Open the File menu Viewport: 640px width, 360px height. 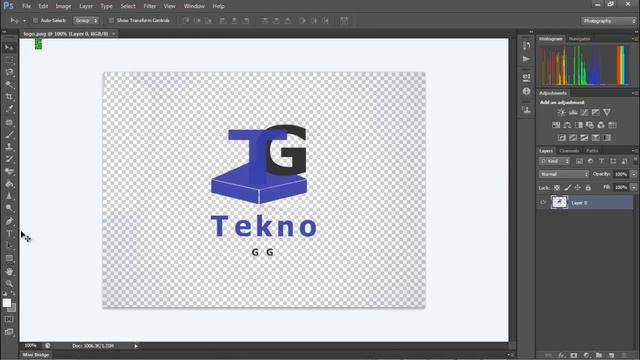[x=27, y=6]
